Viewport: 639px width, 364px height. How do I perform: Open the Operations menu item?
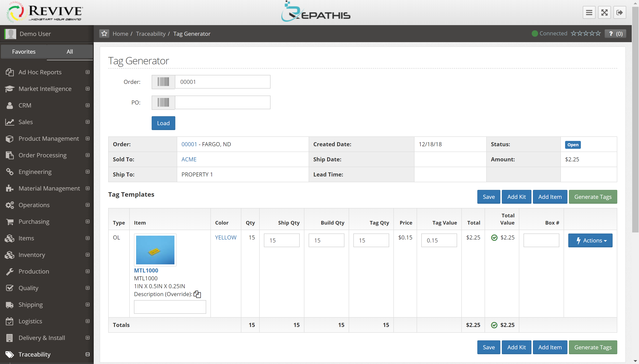[x=34, y=205]
